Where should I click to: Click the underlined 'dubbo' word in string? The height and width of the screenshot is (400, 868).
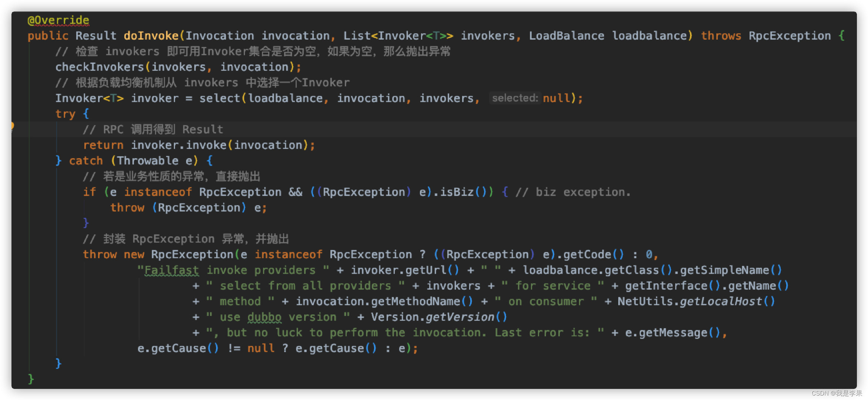[x=265, y=317]
